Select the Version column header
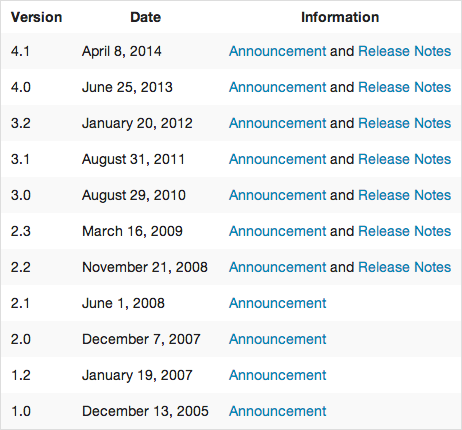 [x=36, y=17]
